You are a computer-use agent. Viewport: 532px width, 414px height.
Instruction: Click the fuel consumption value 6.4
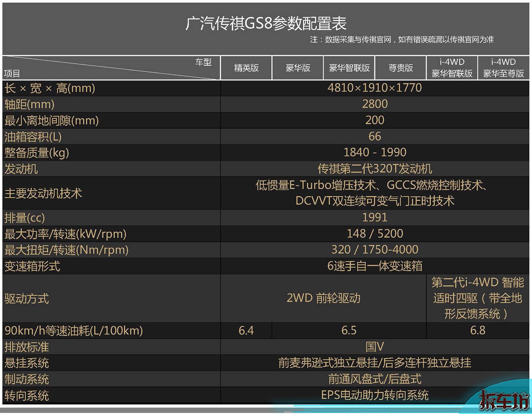(x=246, y=330)
